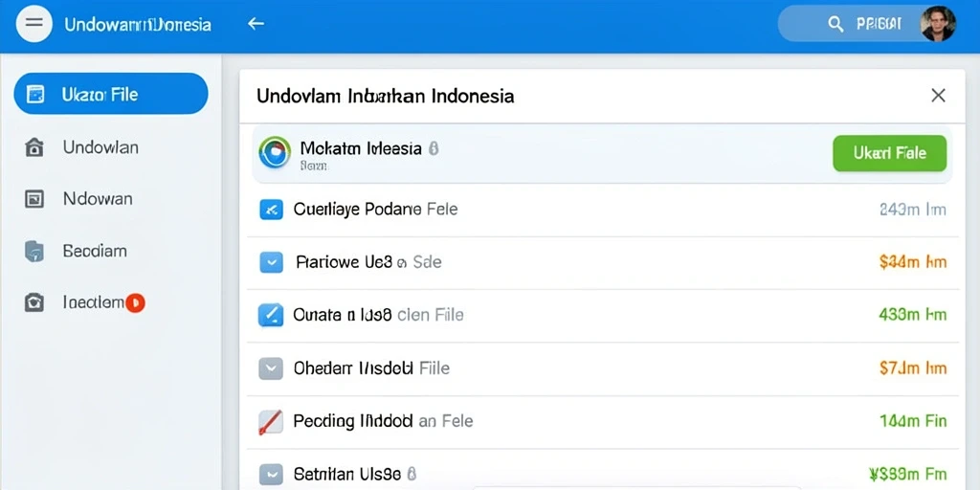Open the Ohedarr Ilsdebl File row
The width and height of the screenshot is (980, 490).
click(603, 368)
